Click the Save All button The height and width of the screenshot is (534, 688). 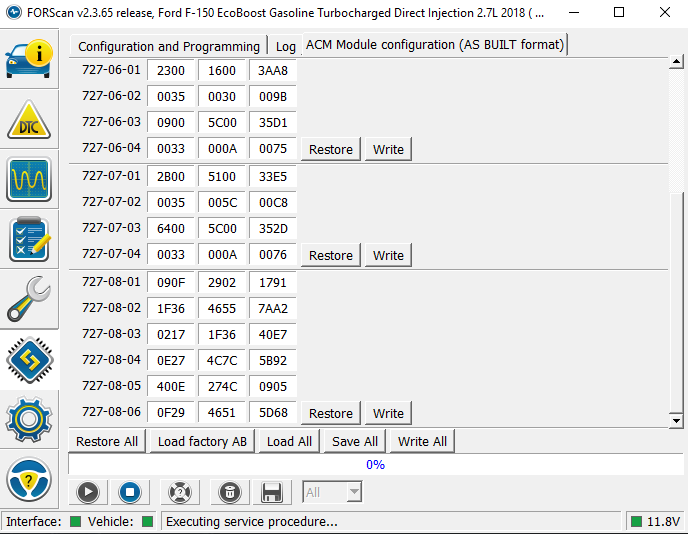pyautogui.click(x=355, y=441)
